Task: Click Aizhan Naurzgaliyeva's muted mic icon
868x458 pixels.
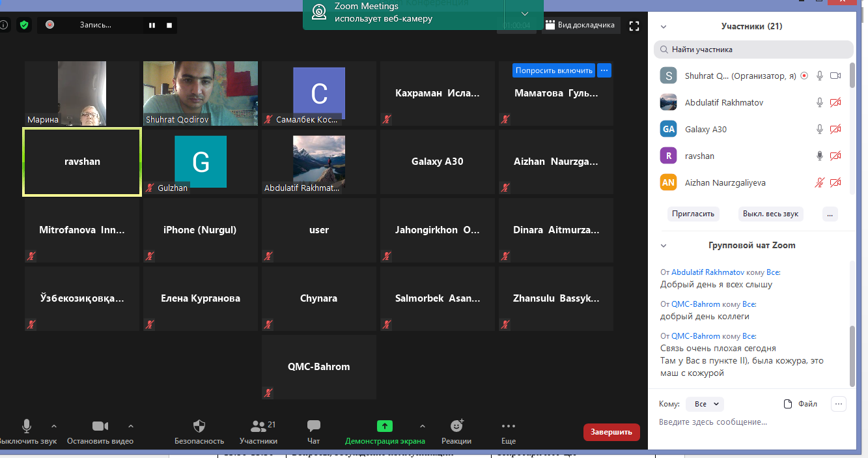Action: coord(820,182)
